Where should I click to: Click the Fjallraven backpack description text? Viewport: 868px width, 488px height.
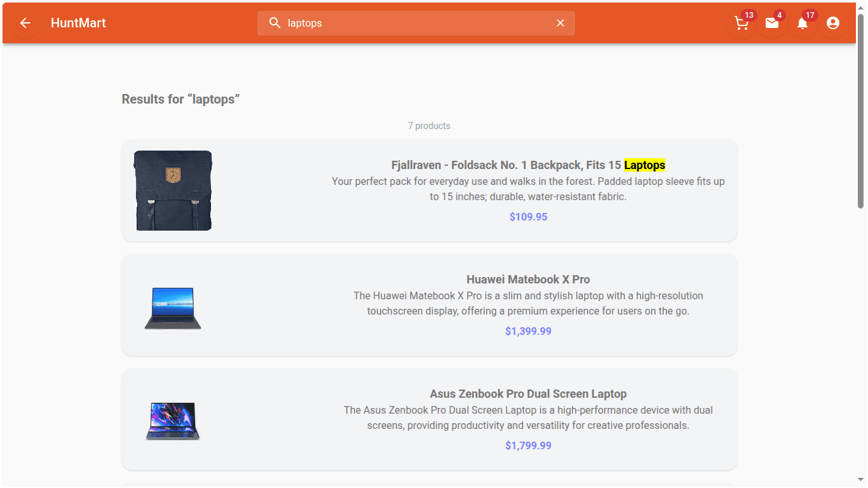[x=528, y=189]
